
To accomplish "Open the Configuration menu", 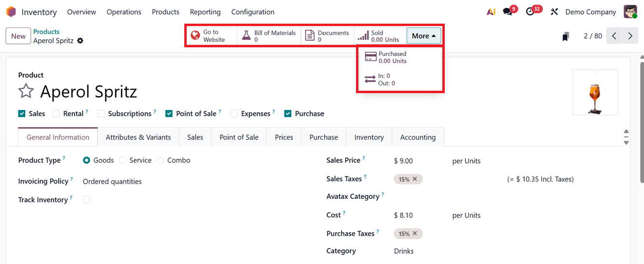I will (x=252, y=12).
